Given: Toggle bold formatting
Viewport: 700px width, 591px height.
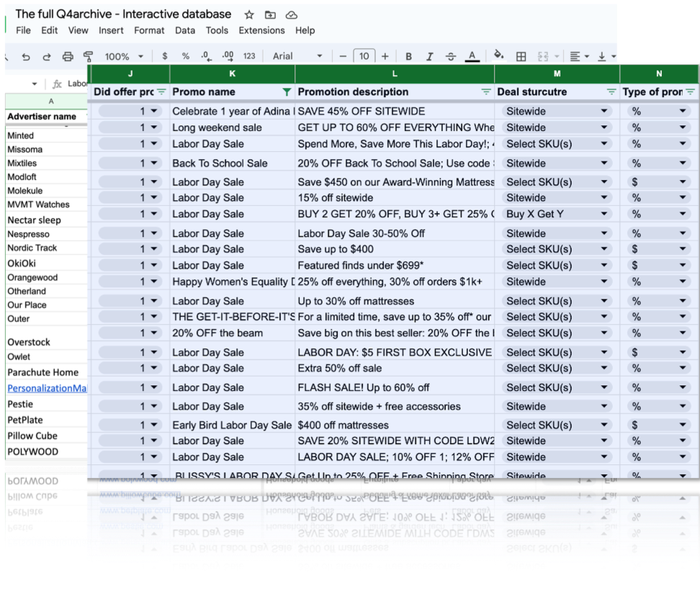Looking at the screenshot, I should click(408, 57).
